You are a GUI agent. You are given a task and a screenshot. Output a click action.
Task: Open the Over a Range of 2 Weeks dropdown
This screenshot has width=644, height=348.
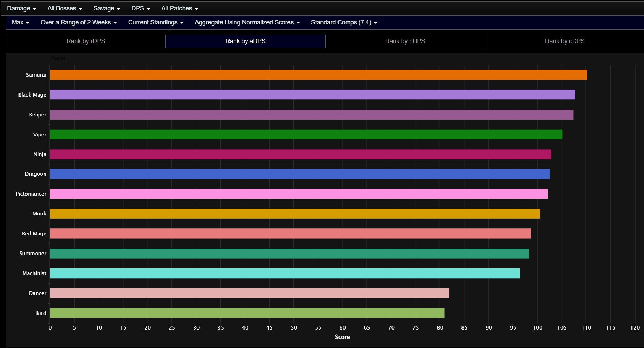[x=79, y=22]
